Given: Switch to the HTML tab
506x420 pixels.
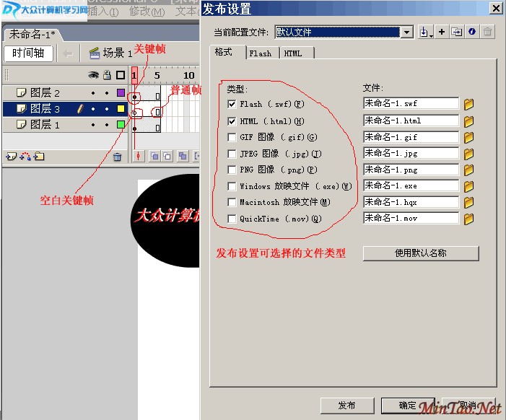Looking at the screenshot, I should (293, 53).
